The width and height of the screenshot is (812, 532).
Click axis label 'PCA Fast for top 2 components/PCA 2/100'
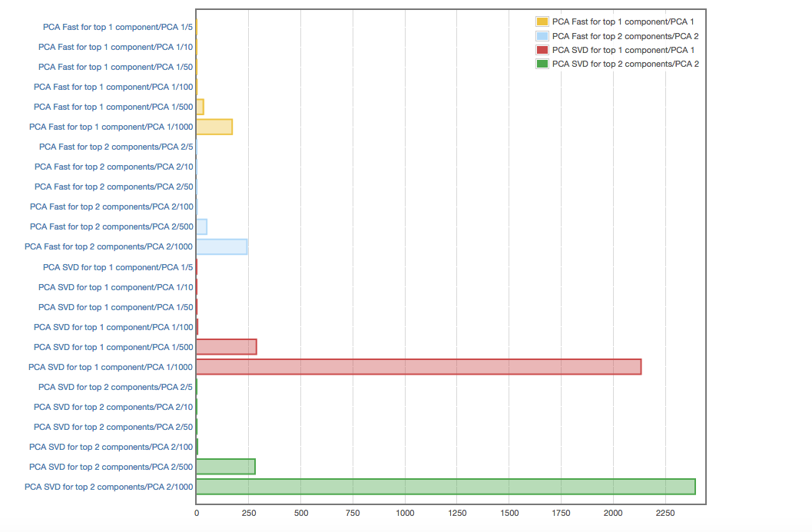(111, 207)
